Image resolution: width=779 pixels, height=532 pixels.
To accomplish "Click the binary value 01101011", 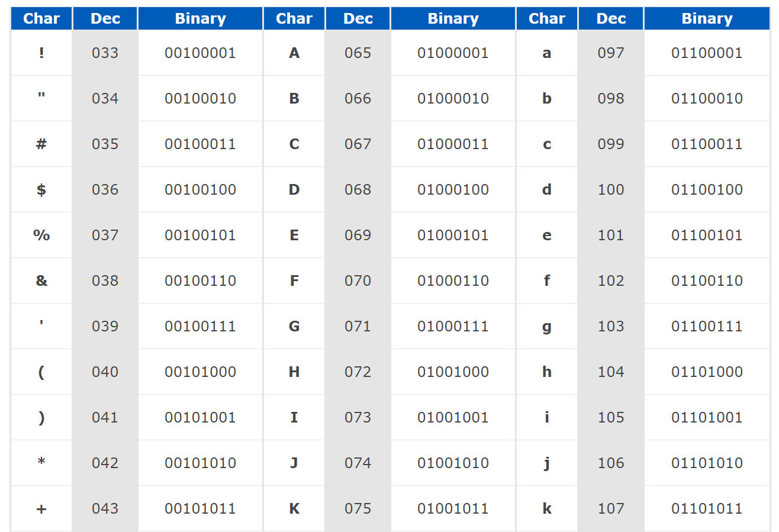I will (x=706, y=509).
